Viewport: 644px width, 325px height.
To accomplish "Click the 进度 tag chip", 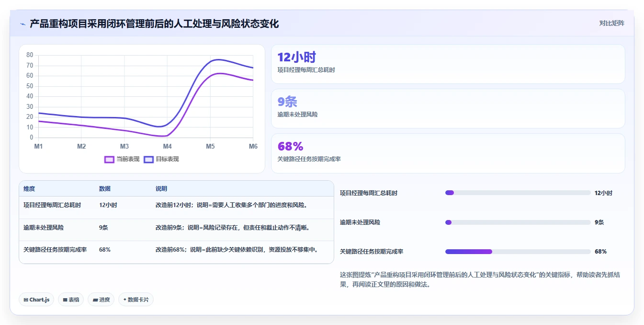I will [101, 300].
